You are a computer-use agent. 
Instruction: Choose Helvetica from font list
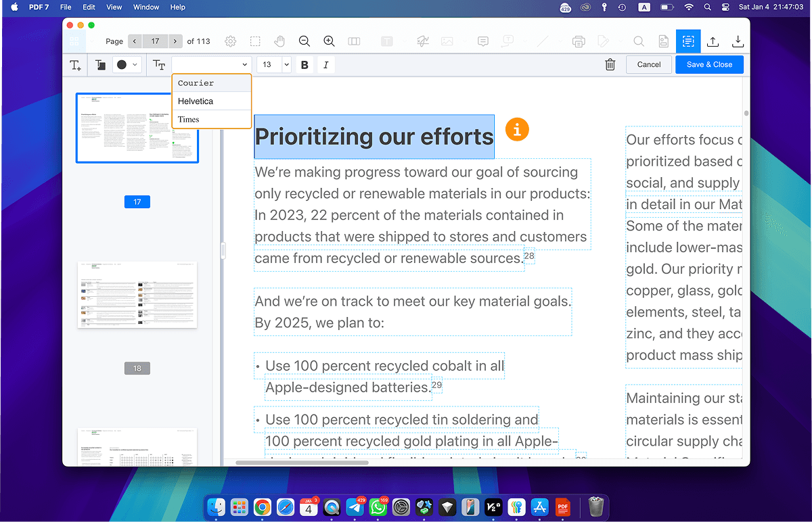[212, 101]
